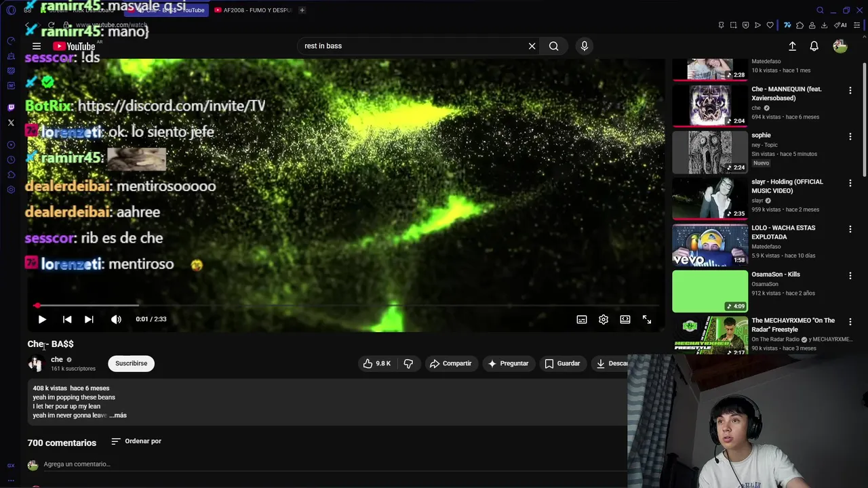Image resolution: width=868 pixels, height=488 pixels.
Task: Open the sidebar player icon
Action: pos(11,145)
